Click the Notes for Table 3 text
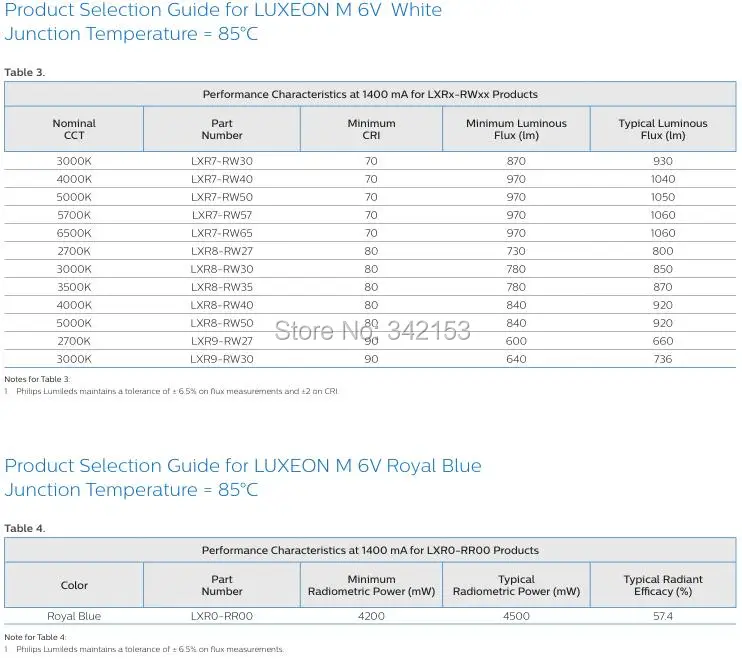The image size is (742, 660). click(x=37, y=379)
